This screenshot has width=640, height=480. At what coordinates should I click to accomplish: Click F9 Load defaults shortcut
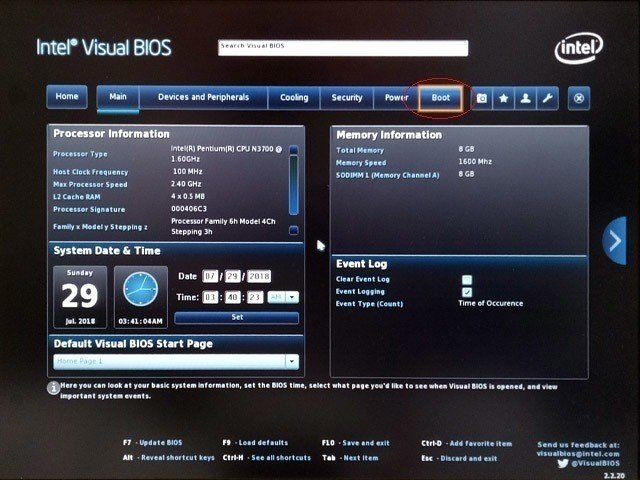click(255, 443)
